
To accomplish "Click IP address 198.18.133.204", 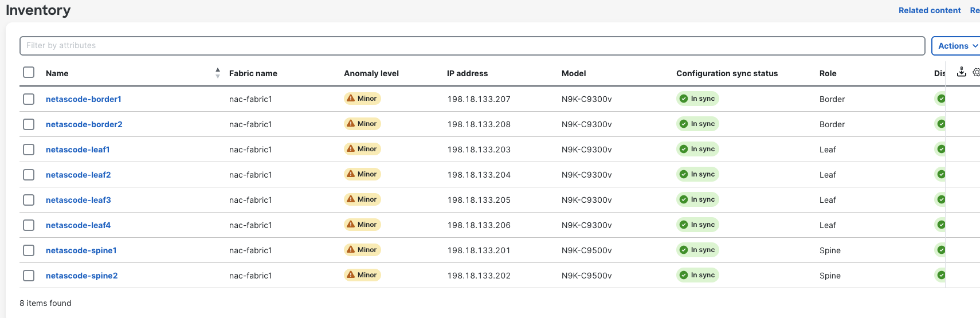I will coord(479,175).
